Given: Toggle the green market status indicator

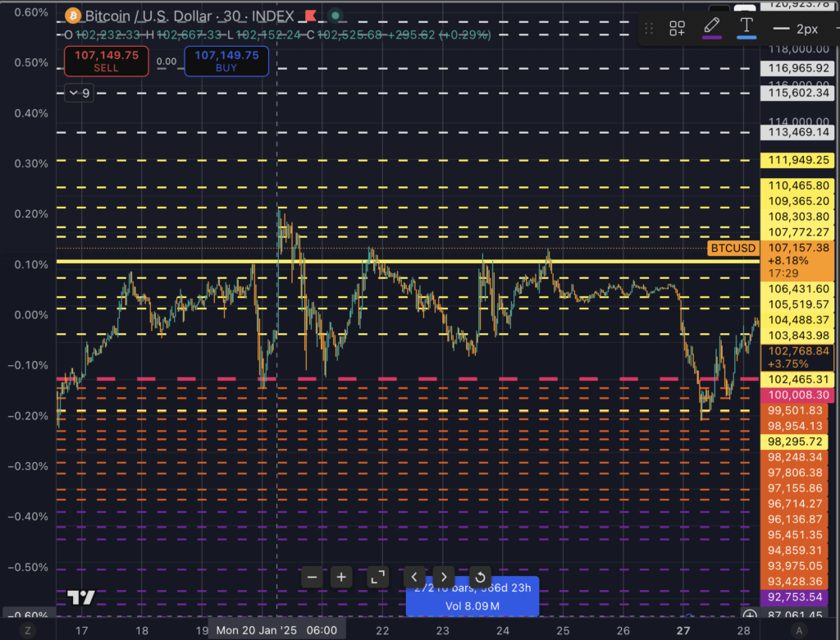Looking at the screenshot, I should click(x=335, y=16).
